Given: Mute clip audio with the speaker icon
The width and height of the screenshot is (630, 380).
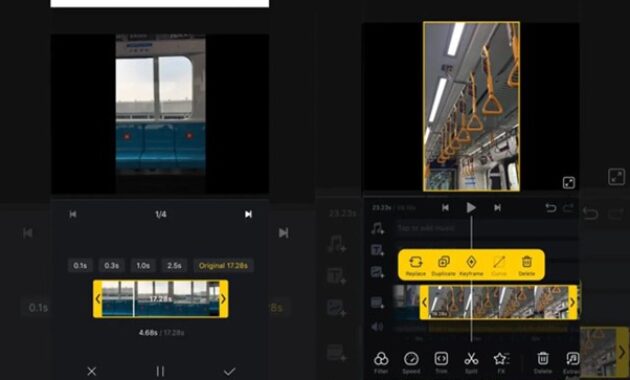Looking at the screenshot, I should pos(377,327).
